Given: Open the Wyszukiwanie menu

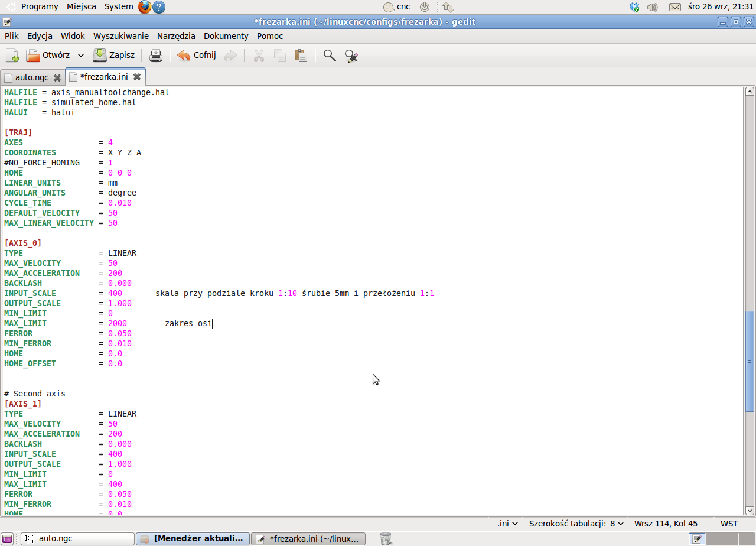Looking at the screenshot, I should click(x=121, y=36).
